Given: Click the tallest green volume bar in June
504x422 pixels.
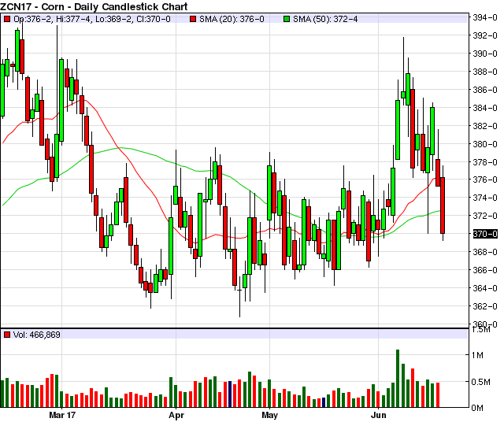Looking at the screenshot, I should pyautogui.click(x=398, y=378).
